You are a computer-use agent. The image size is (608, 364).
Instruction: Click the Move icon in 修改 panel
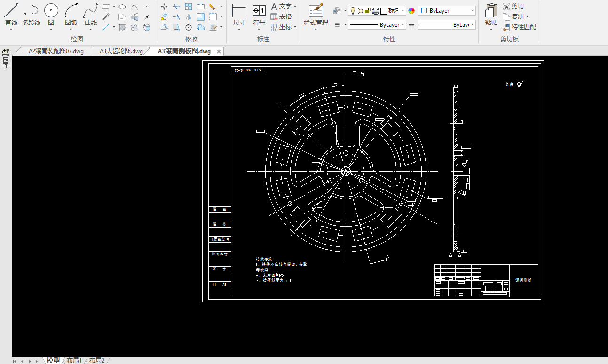tap(164, 7)
